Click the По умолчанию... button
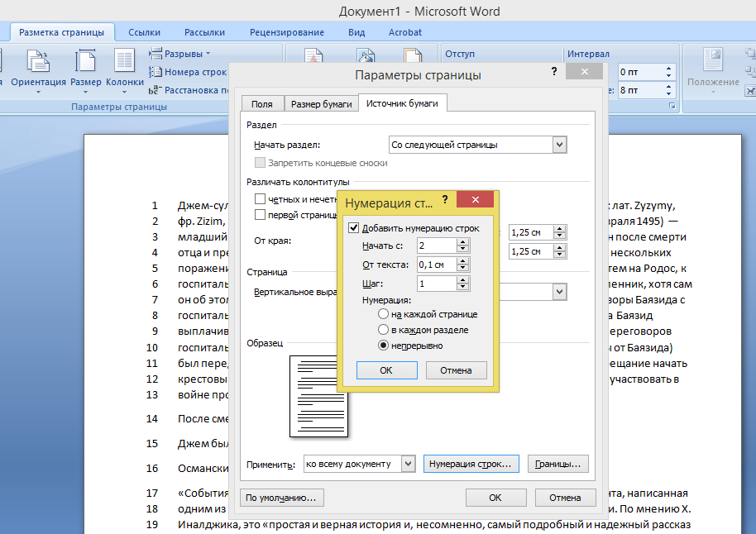The width and height of the screenshot is (756, 534). coord(281,498)
